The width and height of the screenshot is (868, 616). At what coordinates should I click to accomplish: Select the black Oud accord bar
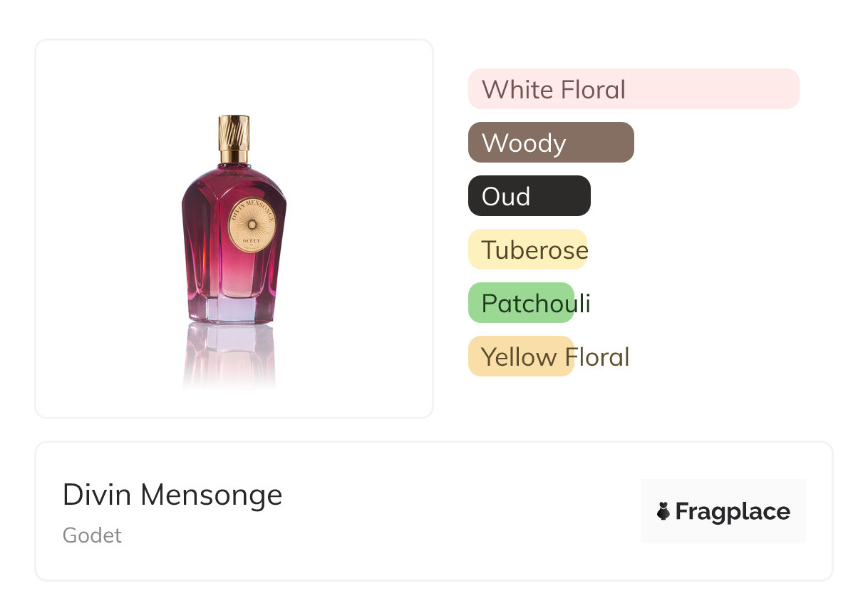tap(529, 196)
